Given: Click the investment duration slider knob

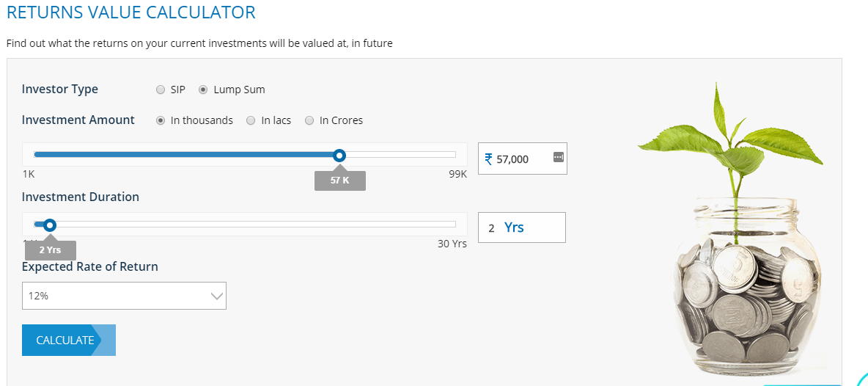Looking at the screenshot, I should click(x=50, y=225).
